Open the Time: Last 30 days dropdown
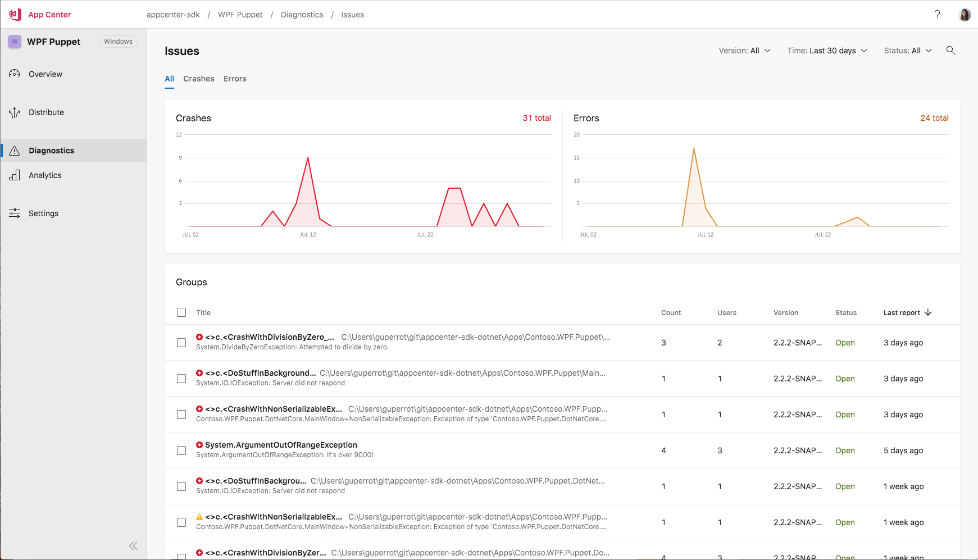 click(827, 51)
